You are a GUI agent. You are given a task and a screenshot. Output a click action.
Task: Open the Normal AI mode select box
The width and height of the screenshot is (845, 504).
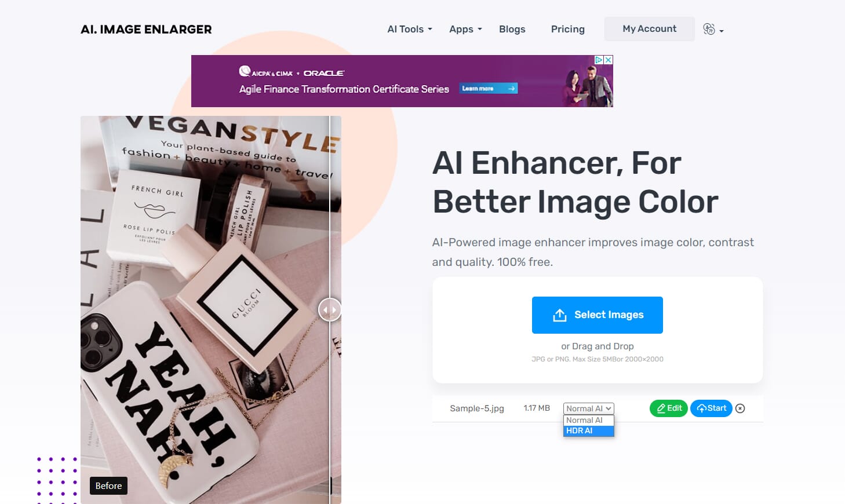pyautogui.click(x=588, y=408)
